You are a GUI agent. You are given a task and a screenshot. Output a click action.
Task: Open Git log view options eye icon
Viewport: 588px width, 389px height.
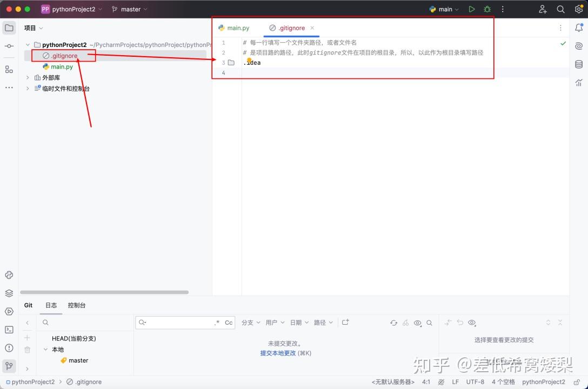(417, 323)
